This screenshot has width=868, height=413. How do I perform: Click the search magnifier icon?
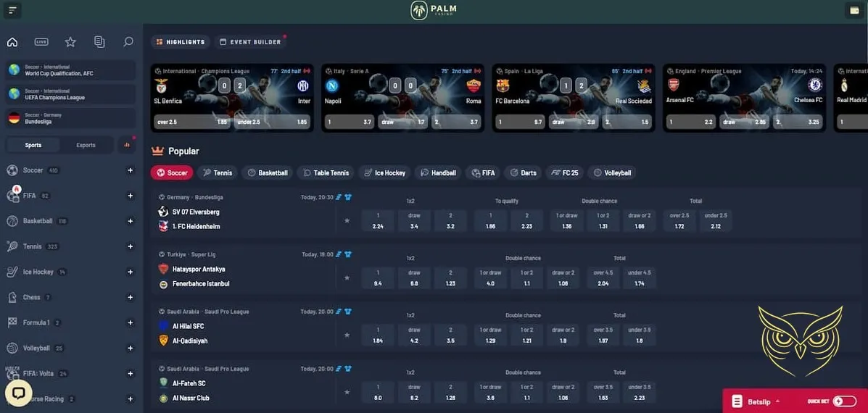pyautogui.click(x=128, y=42)
